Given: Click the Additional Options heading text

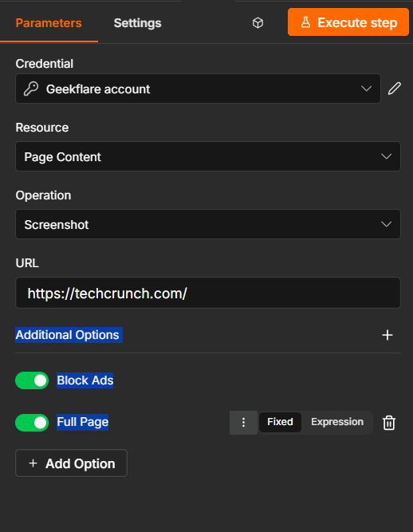Looking at the screenshot, I should (68, 335).
